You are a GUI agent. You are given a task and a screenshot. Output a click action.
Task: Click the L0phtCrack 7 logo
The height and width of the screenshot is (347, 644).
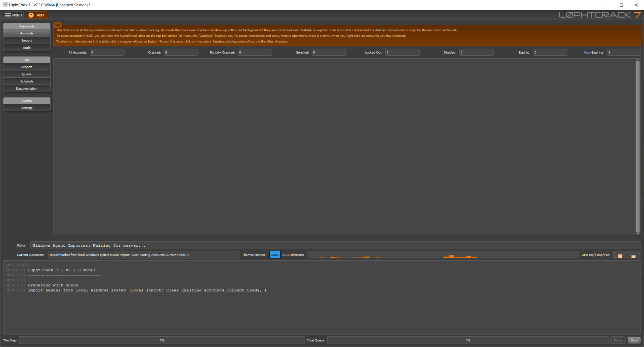pos(600,15)
